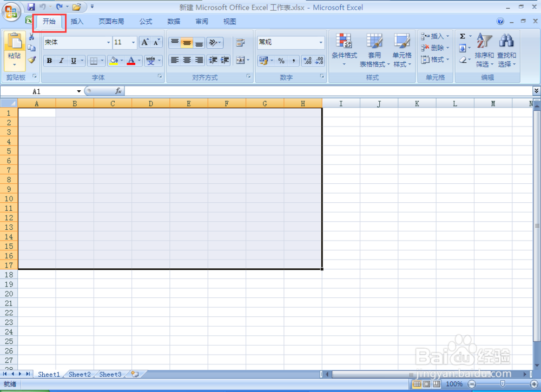Open the Office button menu
This screenshot has width=541, height=392.
point(11,12)
